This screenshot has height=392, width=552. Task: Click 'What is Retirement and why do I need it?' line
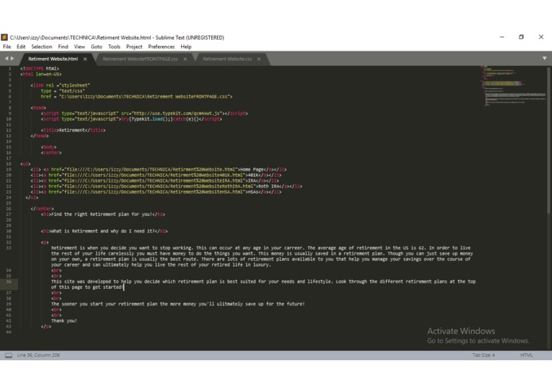click(x=104, y=231)
